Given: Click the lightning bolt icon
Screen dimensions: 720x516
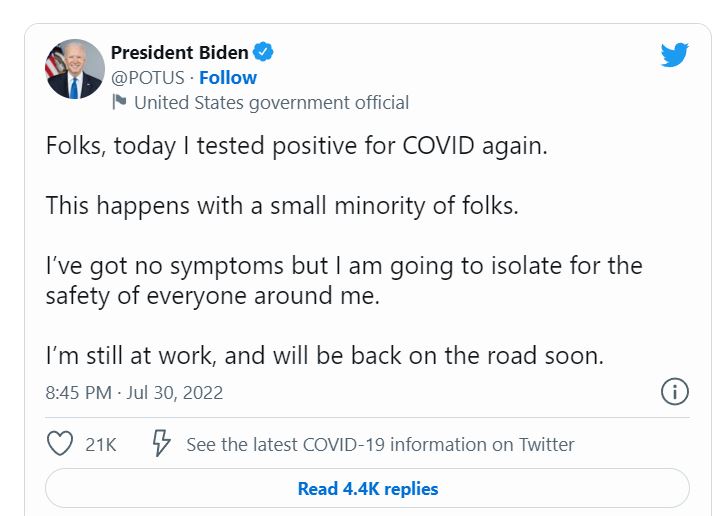Looking at the screenshot, I should (160, 444).
